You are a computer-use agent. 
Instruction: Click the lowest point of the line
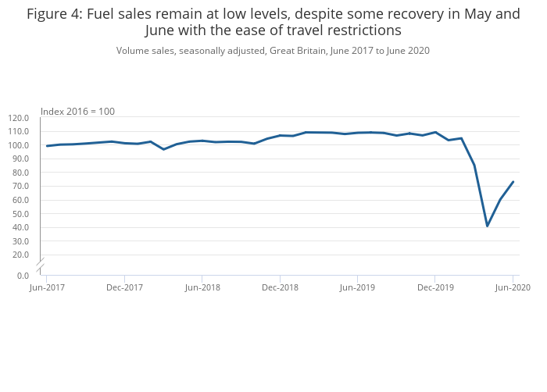[487, 226]
